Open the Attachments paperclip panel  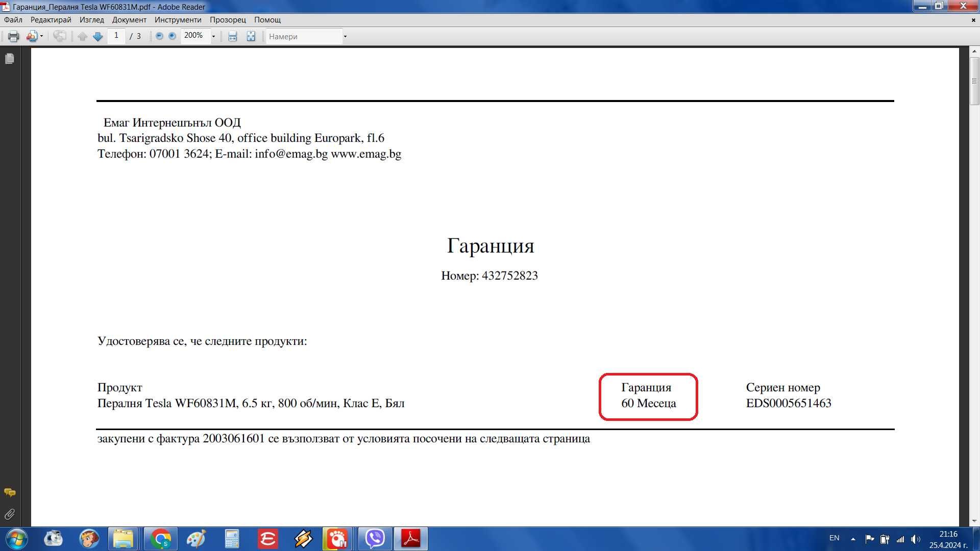pos(10,514)
